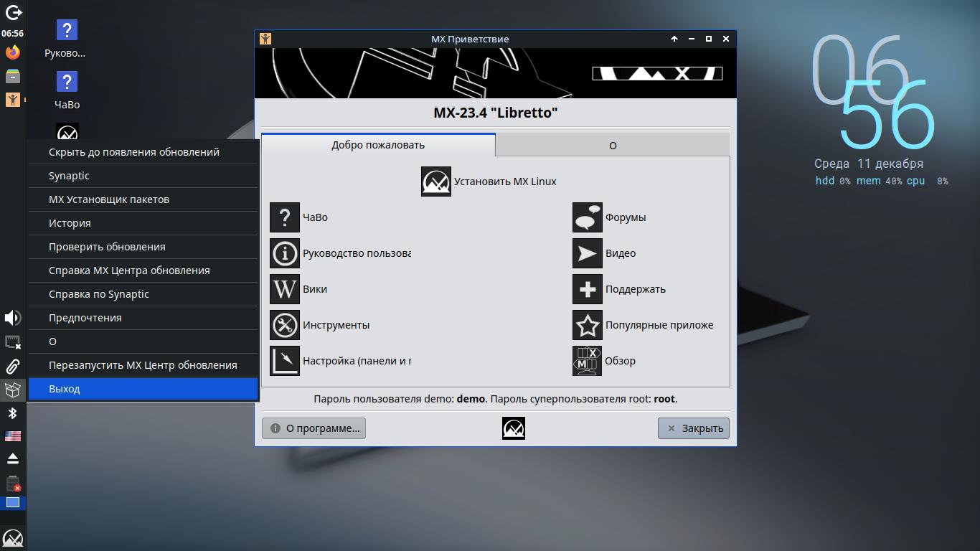Click the eject removable media icon
The image size is (980, 551).
(x=13, y=458)
